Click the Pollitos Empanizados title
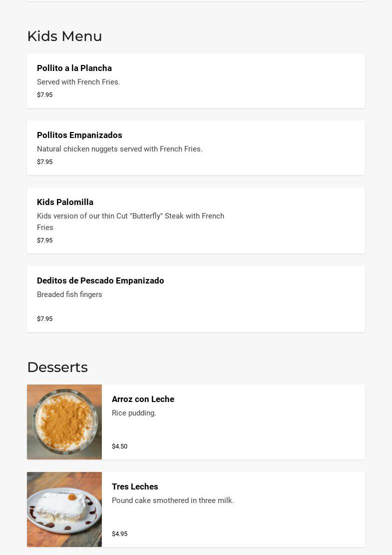The width and height of the screenshot is (392, 555). tap(79, 135)
